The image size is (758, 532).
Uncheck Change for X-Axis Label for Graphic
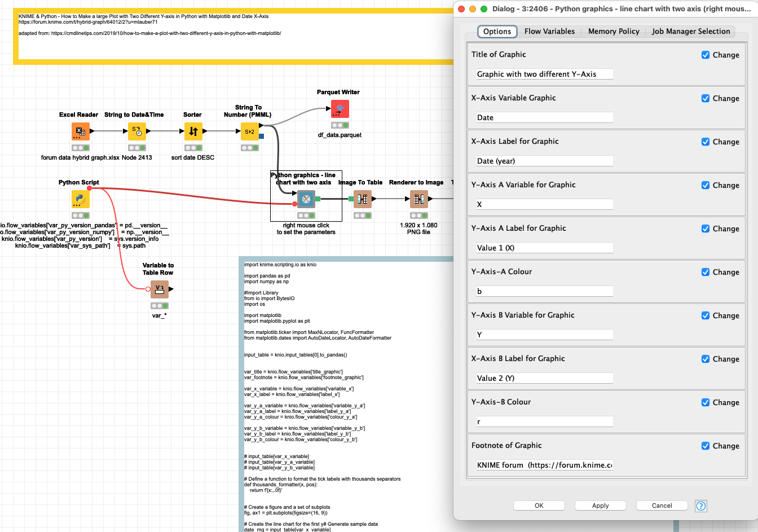[706, 142]
